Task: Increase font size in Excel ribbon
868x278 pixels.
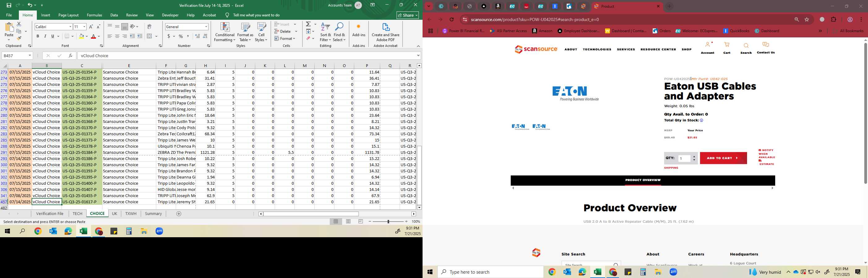Action: click(x=91, y=27)
